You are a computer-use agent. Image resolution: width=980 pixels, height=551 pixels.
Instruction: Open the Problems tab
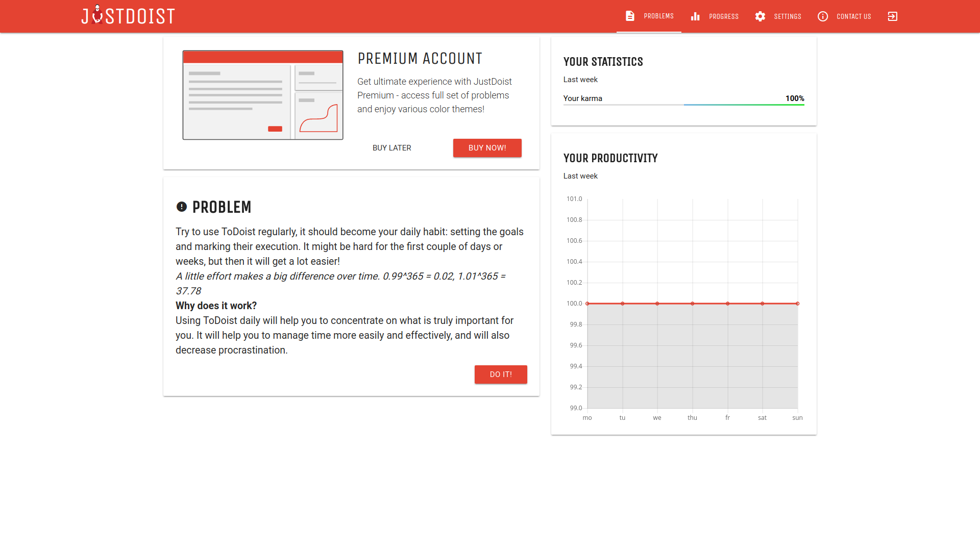(658, 16)
